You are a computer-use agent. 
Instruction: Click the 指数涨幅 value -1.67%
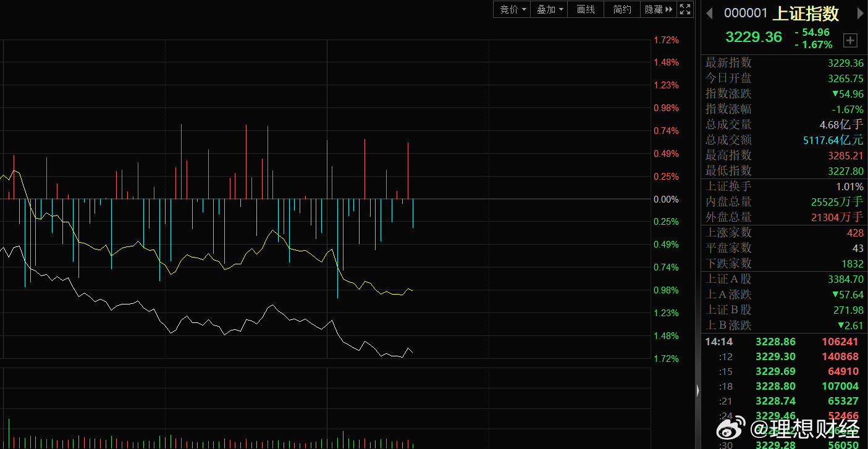tap(847, 109)
